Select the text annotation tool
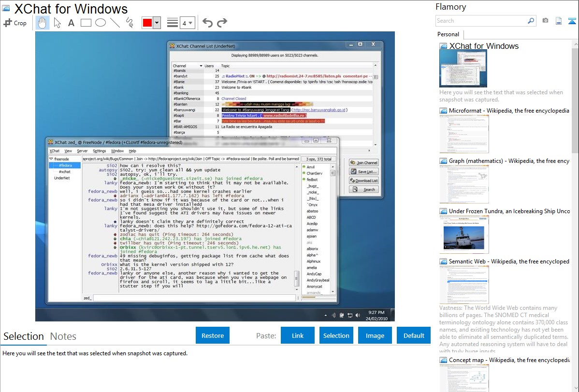This screenshot has height=392, width=579. [x=71, y=23]
